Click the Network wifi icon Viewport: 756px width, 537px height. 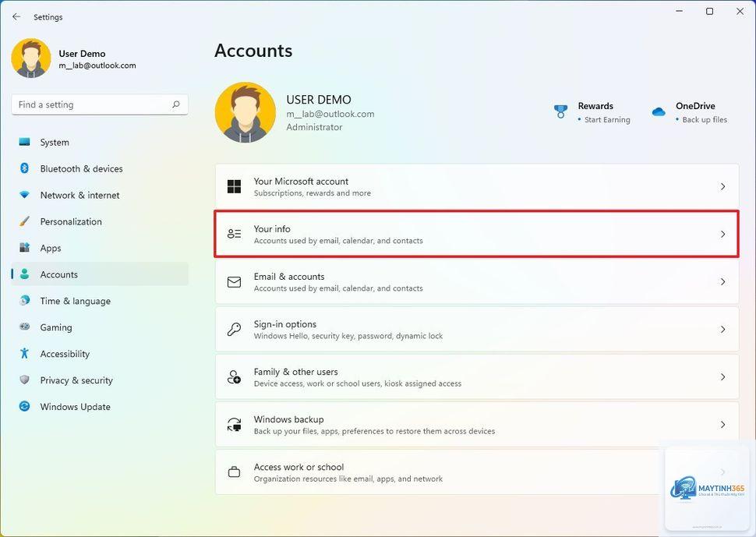point(25,195)
